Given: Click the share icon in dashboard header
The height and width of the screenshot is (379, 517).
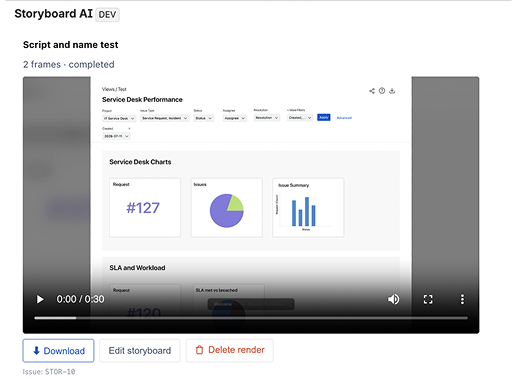Looking at the screenshot, I should 372,91.
